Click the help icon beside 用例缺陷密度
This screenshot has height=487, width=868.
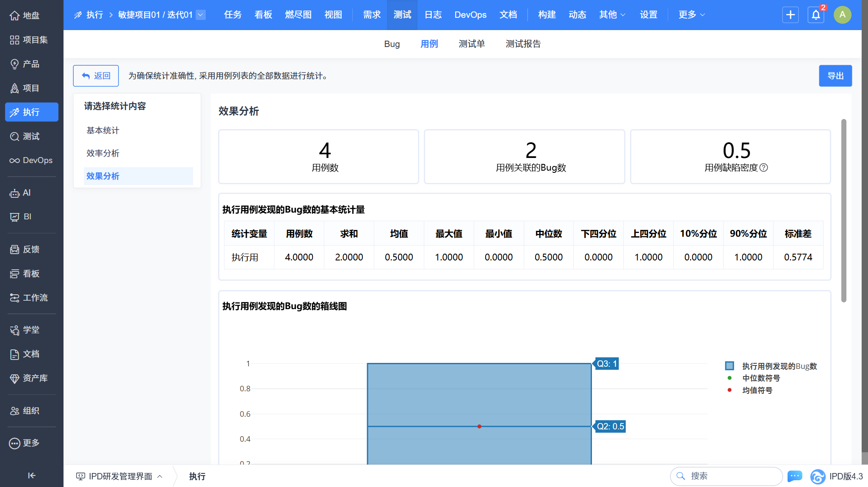pos(764,168)
